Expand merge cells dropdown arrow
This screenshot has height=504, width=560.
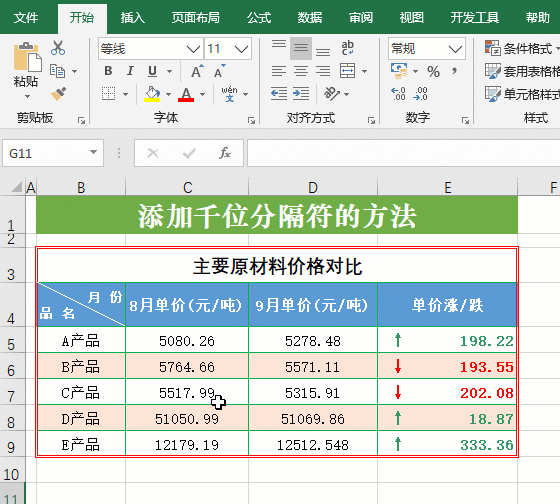tap(364, 71)
